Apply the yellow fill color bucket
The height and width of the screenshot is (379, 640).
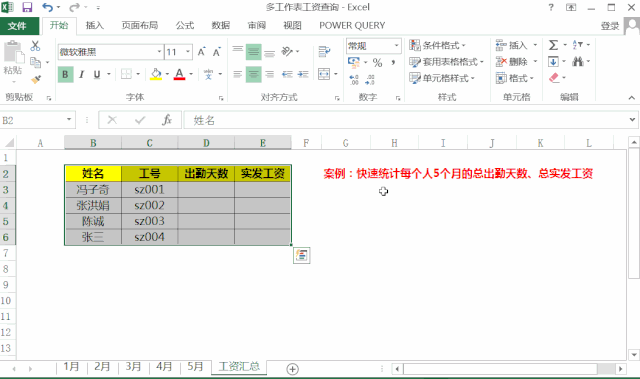[156, 74]
